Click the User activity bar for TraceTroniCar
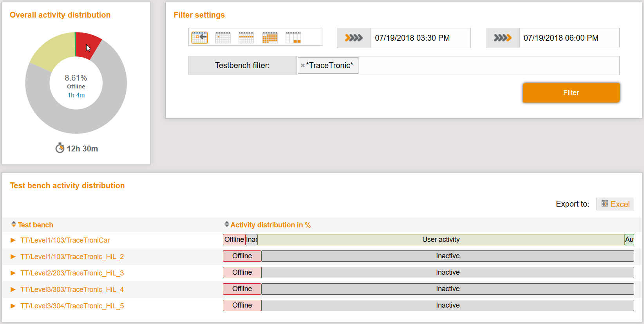The height and width of the screenshot is (324, 644). click(x=441, y=239)
